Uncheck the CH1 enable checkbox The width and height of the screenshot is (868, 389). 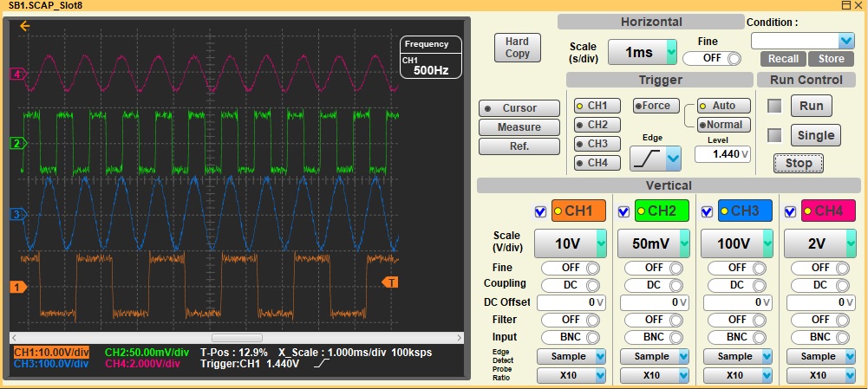tap(541, 211)
